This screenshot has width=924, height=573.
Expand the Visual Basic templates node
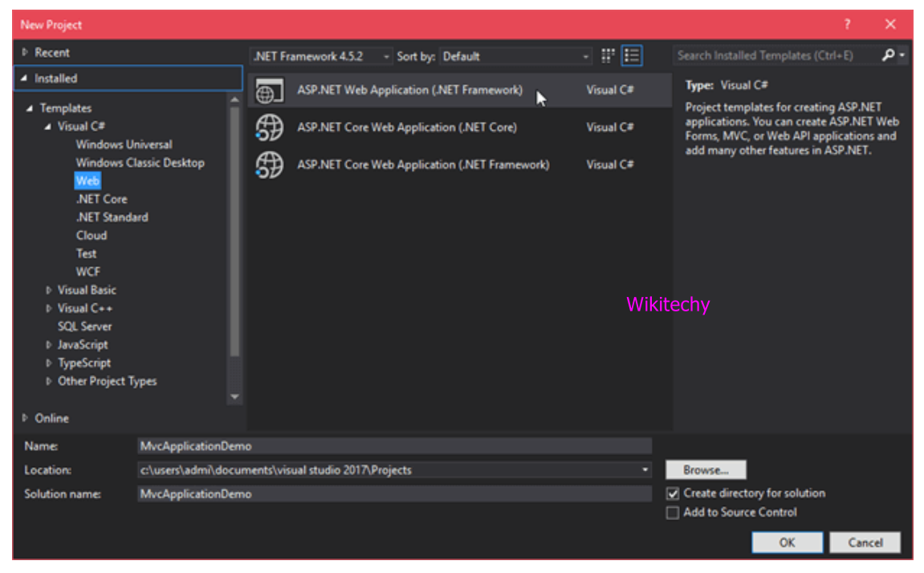coord(49,291)
